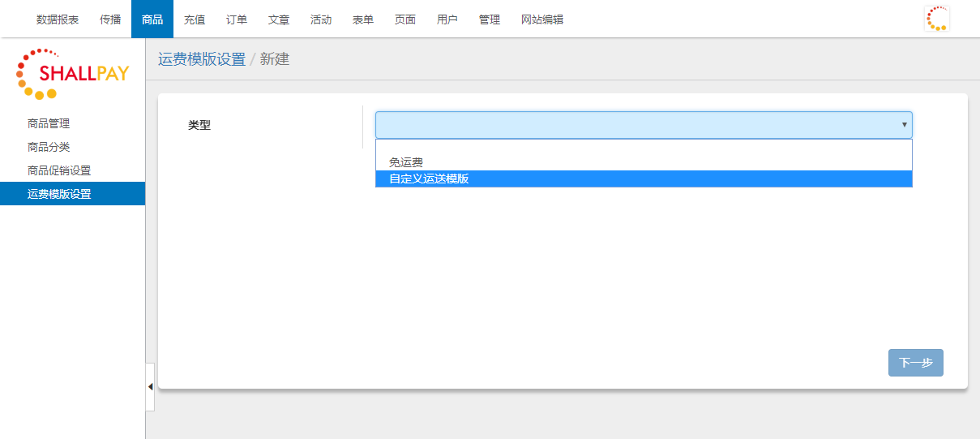Screen dimensions: 980x439
Task: Collapse the sidebar with arrow handle
Action: coord(150,386)
